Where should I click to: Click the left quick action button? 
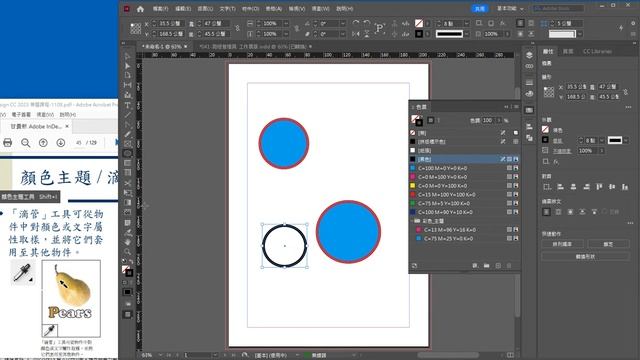[562, 244]
